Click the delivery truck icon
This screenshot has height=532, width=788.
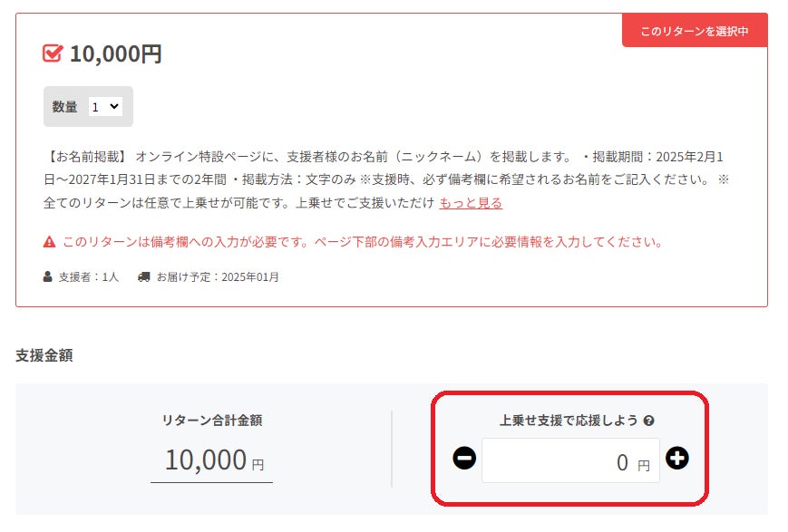pyautogui.click(x=143, y=276)
